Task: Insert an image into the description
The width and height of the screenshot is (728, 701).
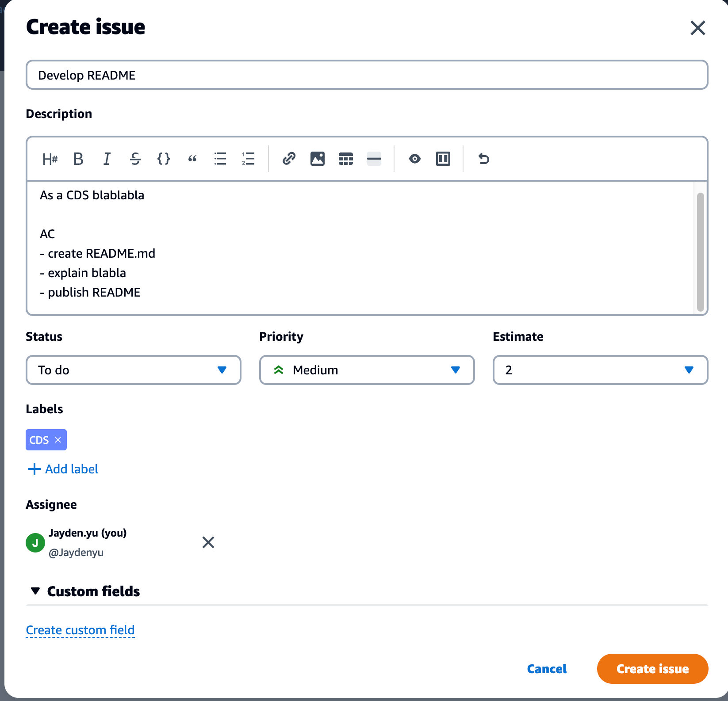Action: [x=318, y=159]
